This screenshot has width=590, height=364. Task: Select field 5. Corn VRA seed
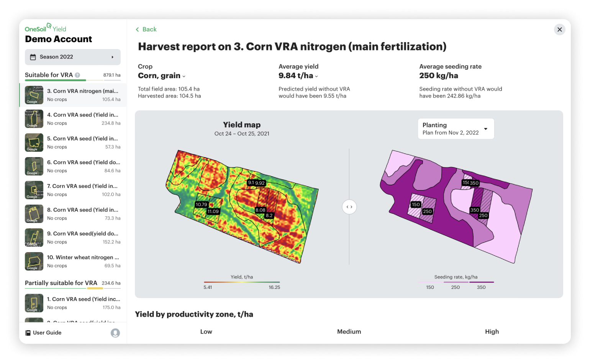pyautogui.click(x=73, y=143)
